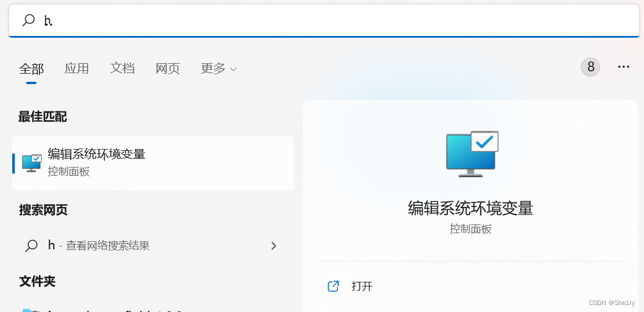Click the 打开 action in preview pane

[362, 286]
